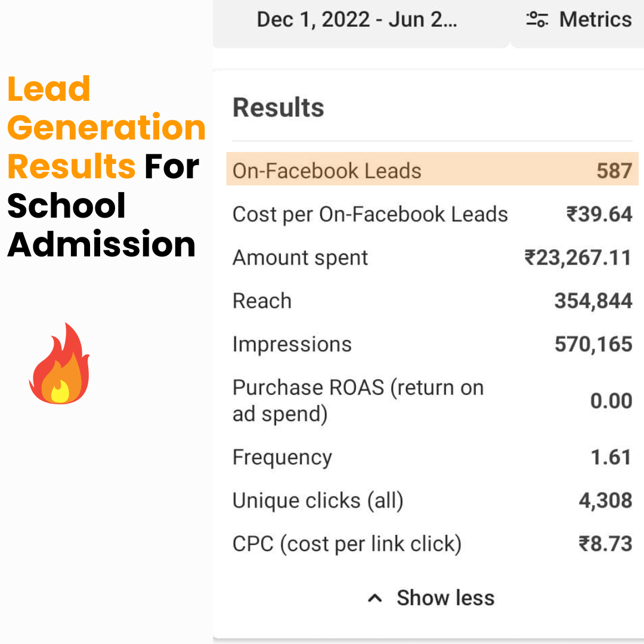Select the Impressions metric row
The height and width of the screenshot is (644, 644).
pos(432,344)
